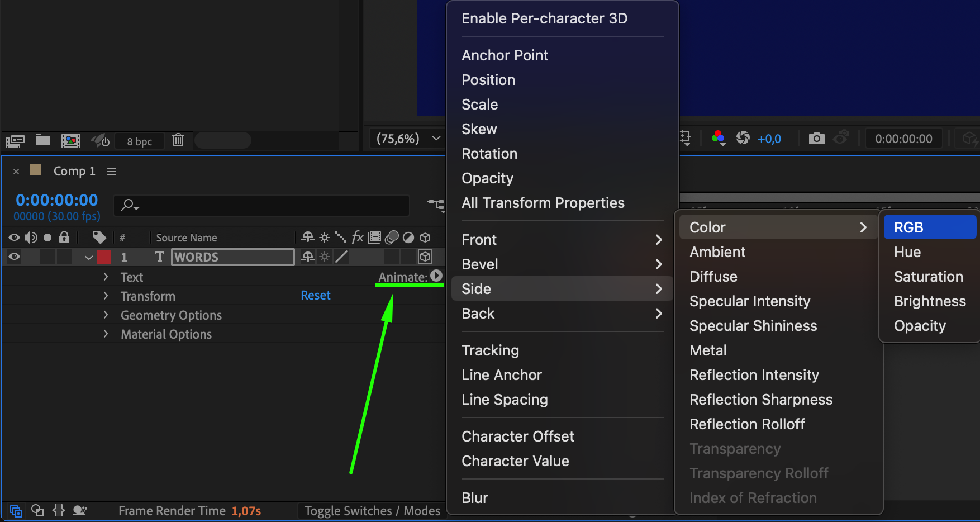980x522 pixels.
Task: Open the viewer magnification dropdown
Action: pyautogui.click(x=436, y=139)
